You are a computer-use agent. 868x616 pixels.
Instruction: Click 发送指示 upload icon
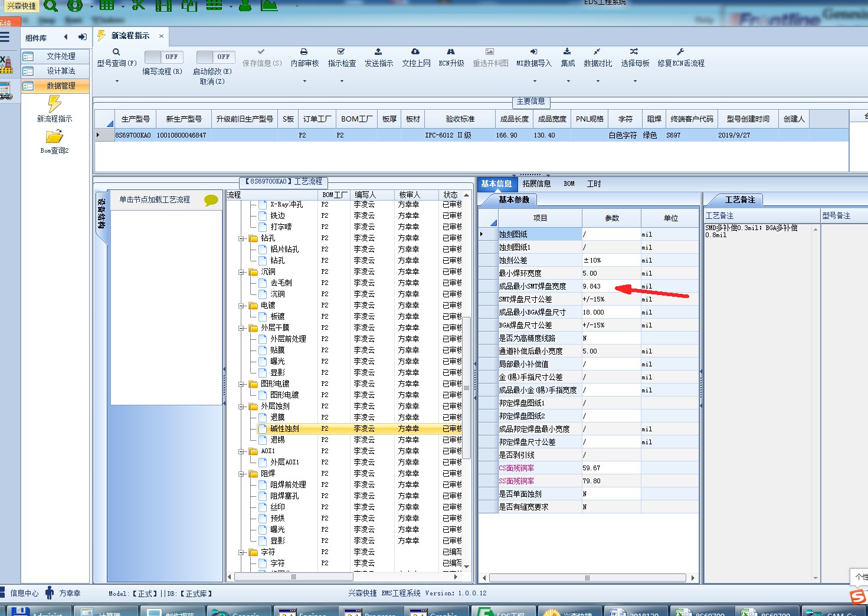378,52
